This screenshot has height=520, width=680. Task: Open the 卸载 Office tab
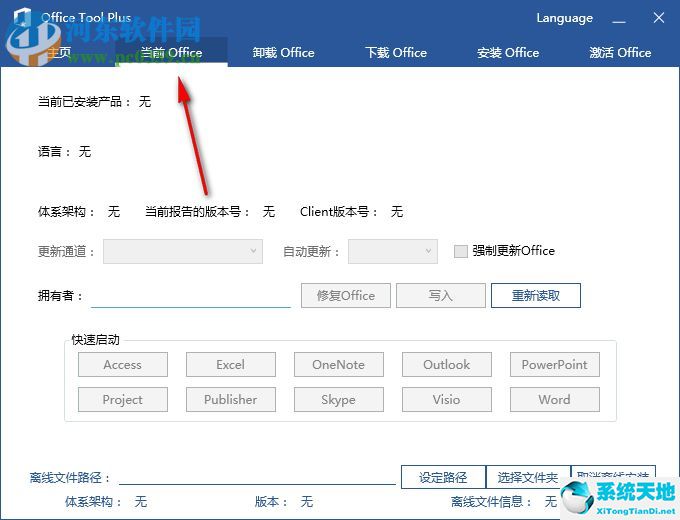(x=284, y=52)
